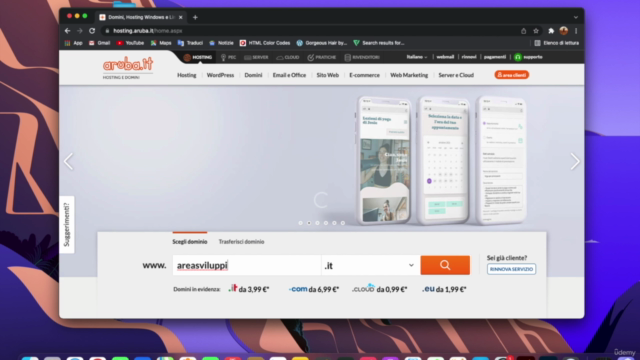Select the .eu da 1,99 € offer
This screenshot has width=640, height=360.
[x=444, y=289]
